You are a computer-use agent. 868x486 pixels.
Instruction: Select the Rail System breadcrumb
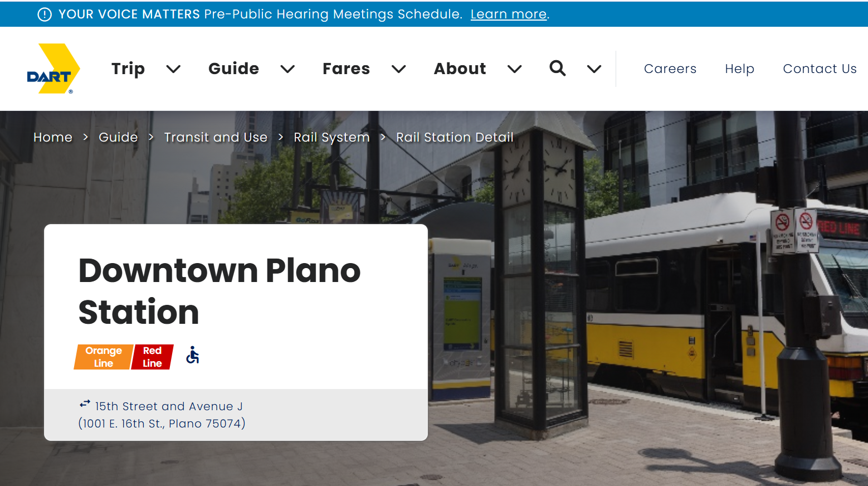331,138
